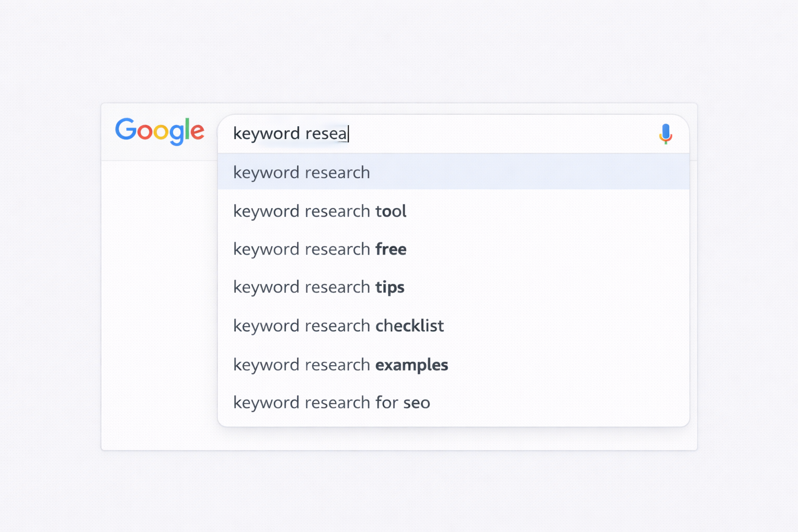Pick the 'keyword research tips' suggestion
Image resolution: width=798 pixels, height=532 pixels.
coord(318,287)
